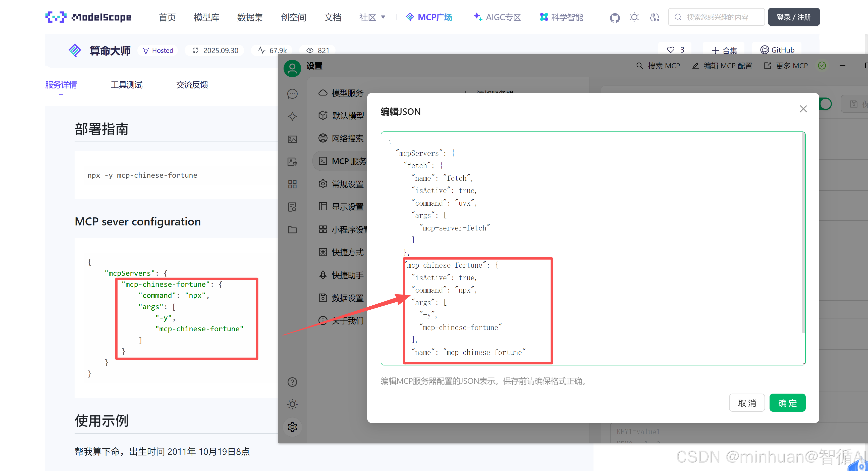Image resolution: width=868 pixels, height=471 pixels.
Task: Open the image painting icon in the sidebar
Action: pyautogui.click(x=292, y=139)
